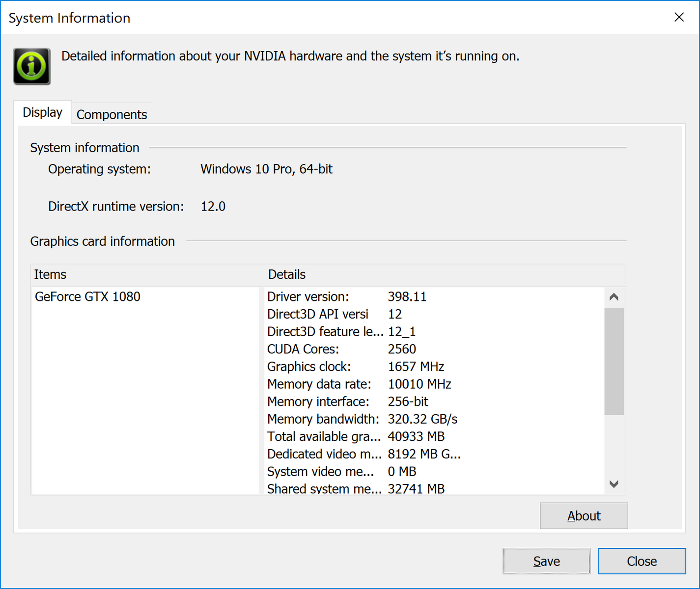Click the details list scrollbar thumb
The image size is (700, 589).
tap(614, 361)
